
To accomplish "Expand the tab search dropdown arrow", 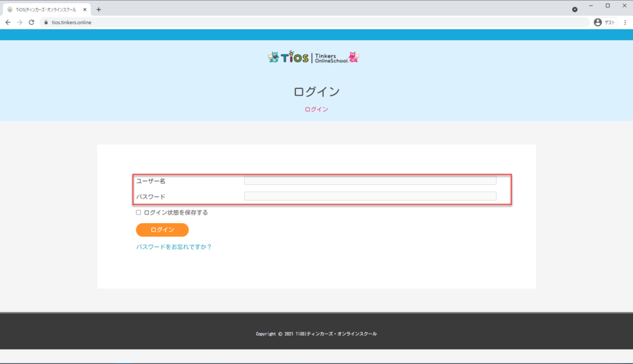I will 575,9.
